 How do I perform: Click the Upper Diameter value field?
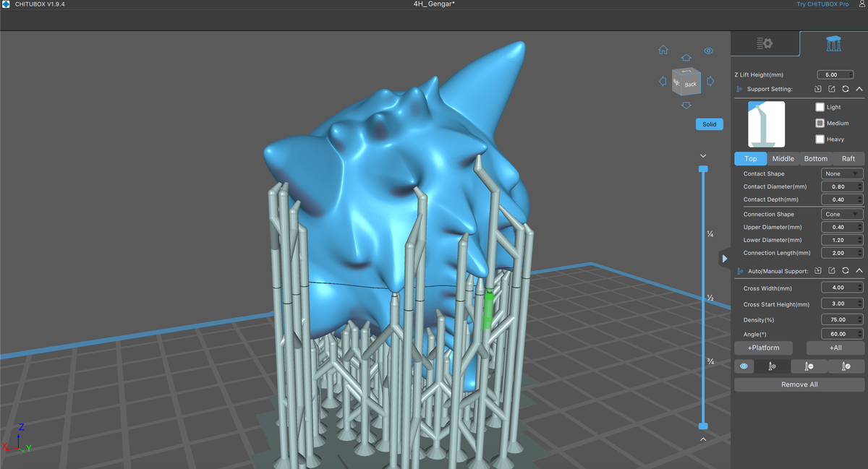(843, 227)
